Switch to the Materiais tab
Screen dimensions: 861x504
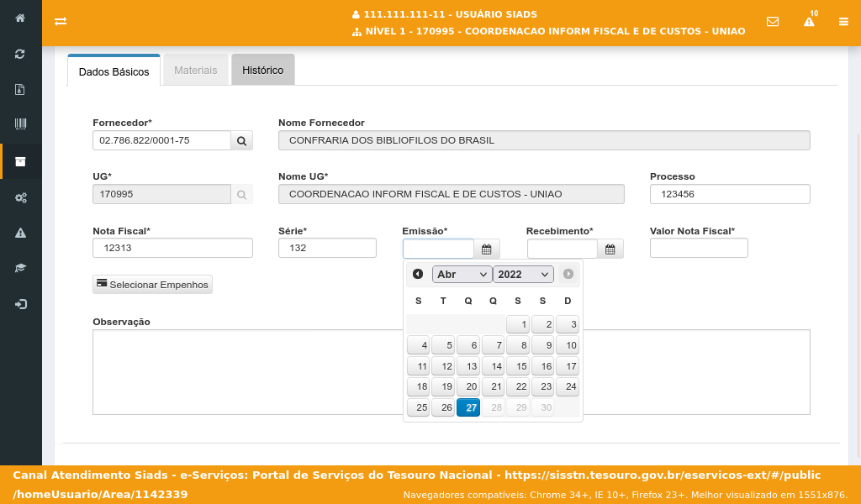click(195, 71)
